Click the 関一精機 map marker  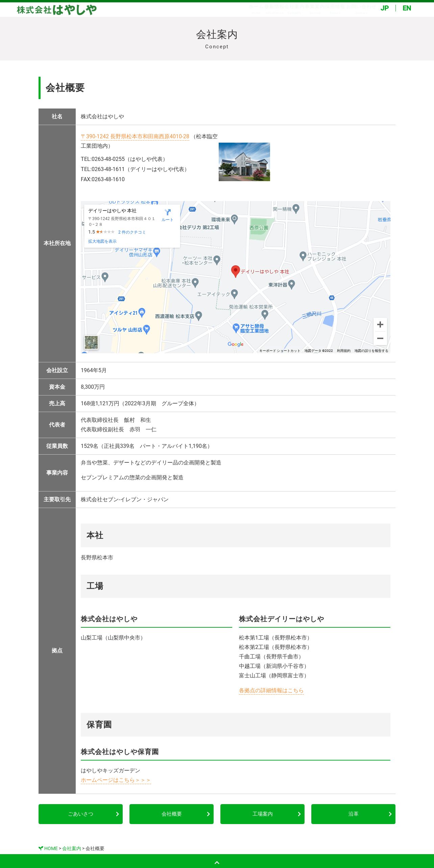point(296,209)
